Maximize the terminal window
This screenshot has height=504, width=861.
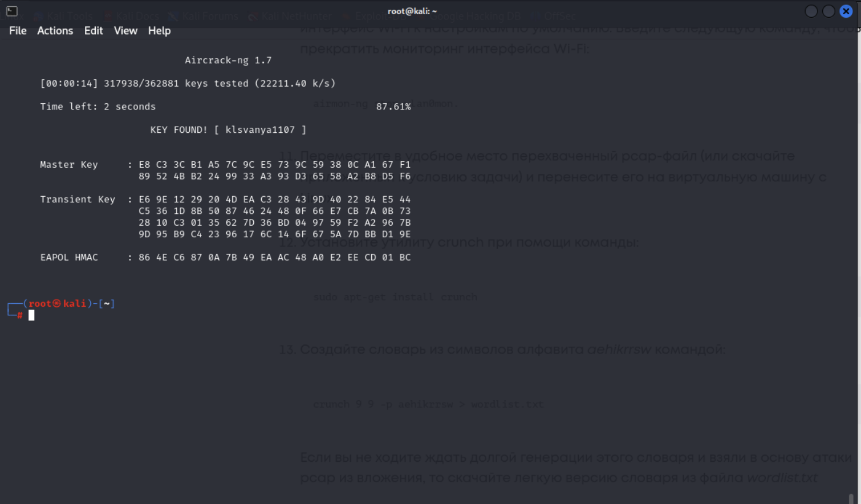tap(828, 11)
